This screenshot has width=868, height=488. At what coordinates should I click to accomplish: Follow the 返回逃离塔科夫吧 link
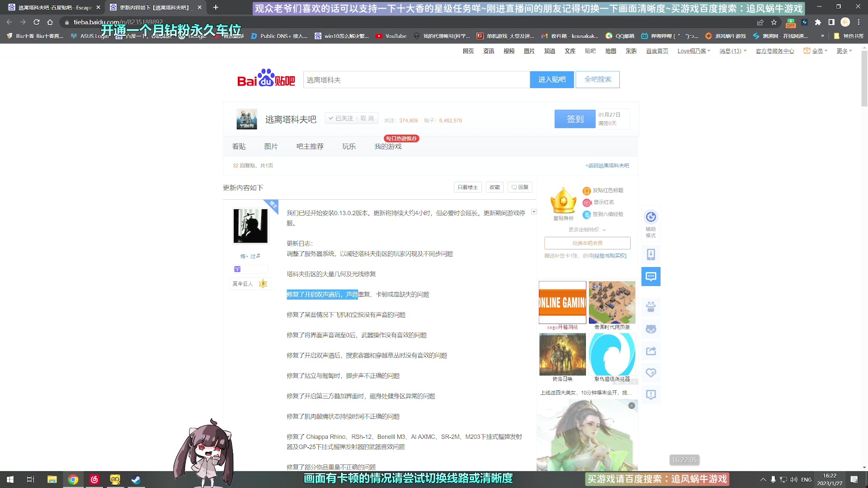tap(608, 165)
